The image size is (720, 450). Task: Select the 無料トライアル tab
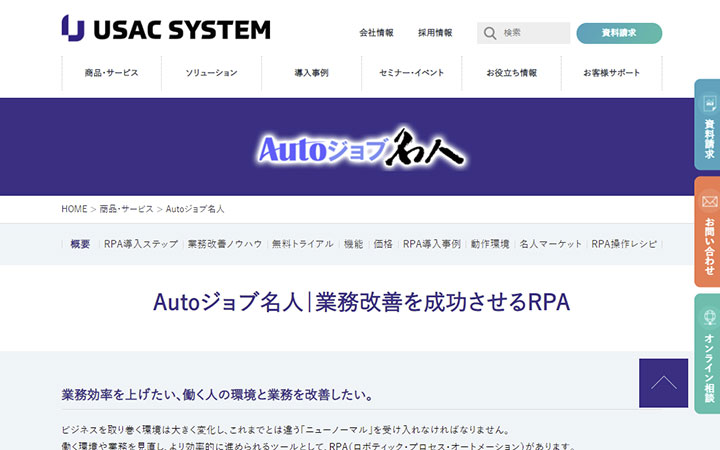pos(303,244)
